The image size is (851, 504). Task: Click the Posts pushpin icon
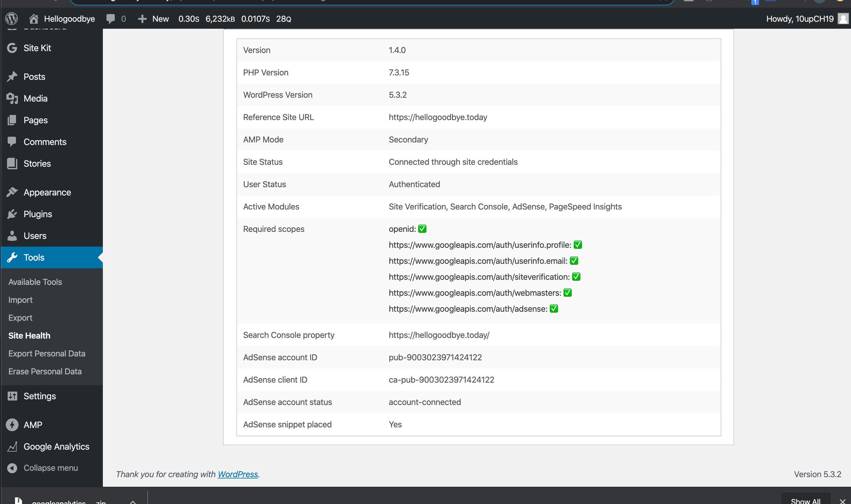[x=12, y=77]
